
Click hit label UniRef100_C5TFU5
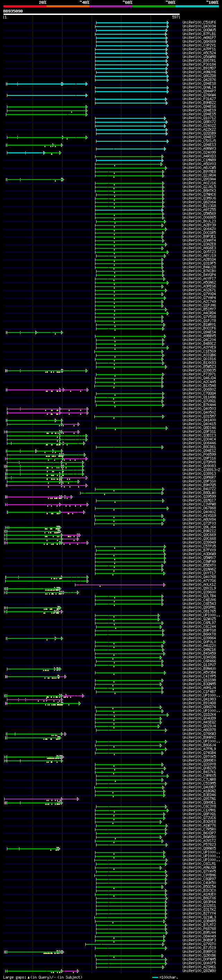[199, 546]
